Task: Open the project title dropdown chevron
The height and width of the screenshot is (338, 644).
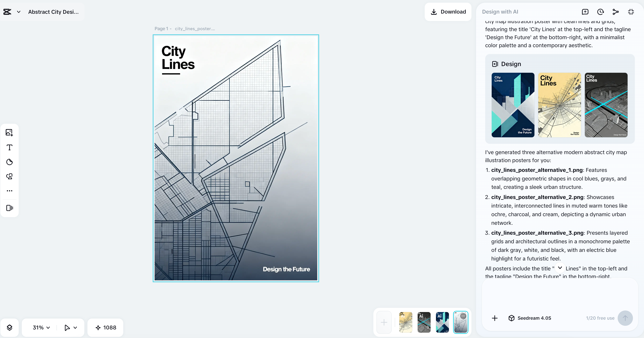Action: tap(19, 11)
